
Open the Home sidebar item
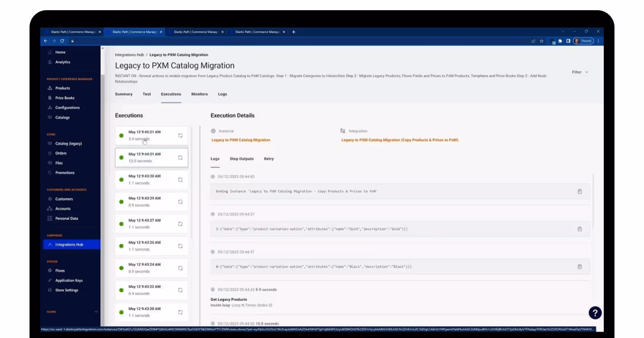pyautogui.click(x=60, y=52)
